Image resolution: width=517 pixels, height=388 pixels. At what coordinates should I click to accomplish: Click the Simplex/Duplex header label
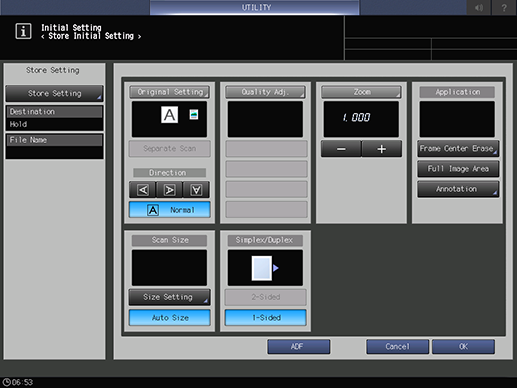pos(265,240)
